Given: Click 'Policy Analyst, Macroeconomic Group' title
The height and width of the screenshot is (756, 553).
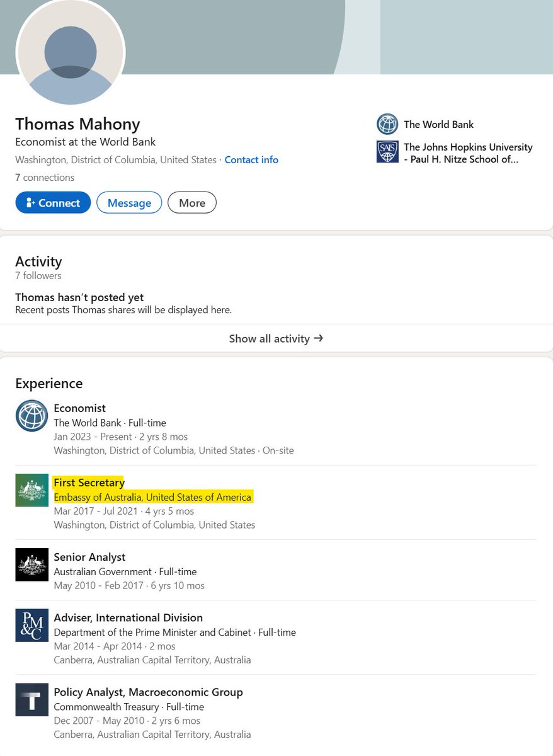Looking at the screenshot, I should (149, 692).
